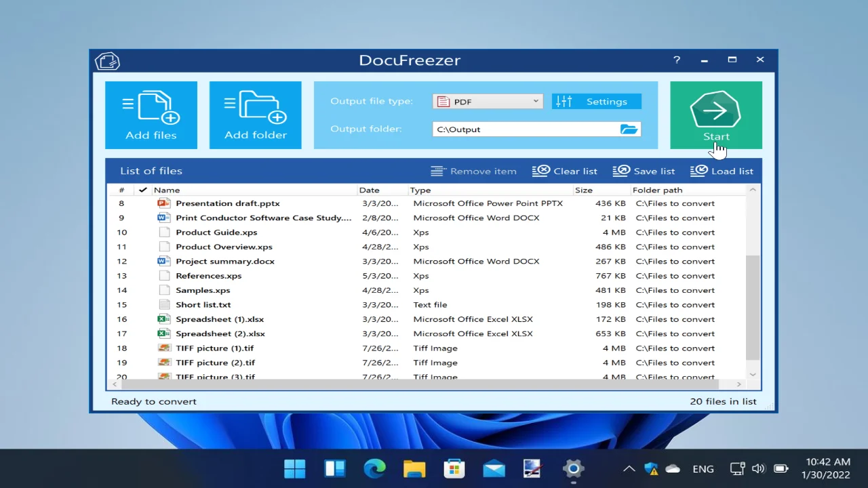
Task: Click the 767 KB size cell
Action: pyautogui.click(x=610, y=276)
